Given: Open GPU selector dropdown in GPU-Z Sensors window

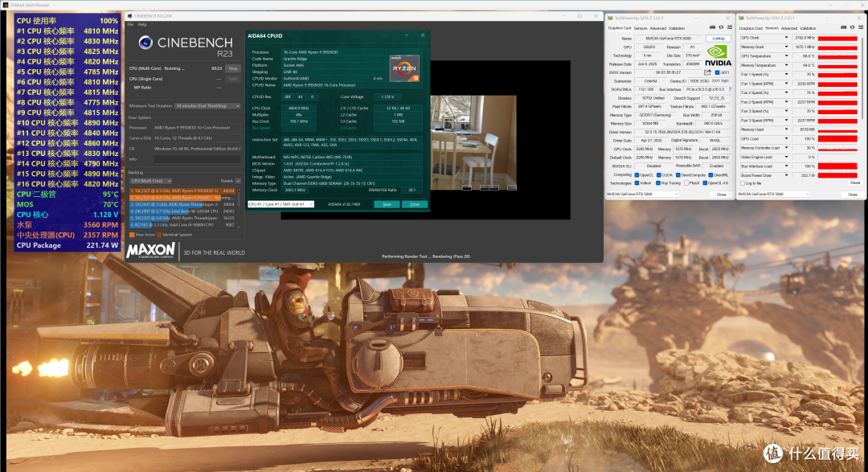Looking at the screenshot, I should (774, 195).
